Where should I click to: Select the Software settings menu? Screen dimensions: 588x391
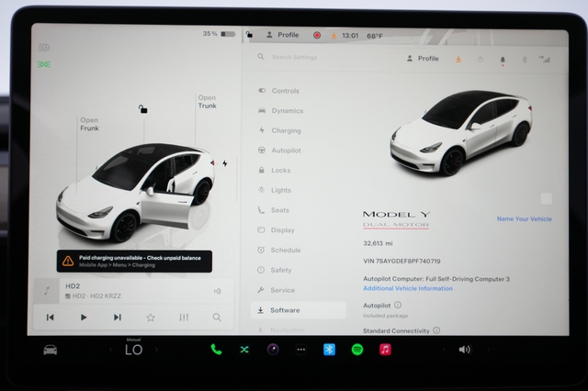(x=298, y=310)
